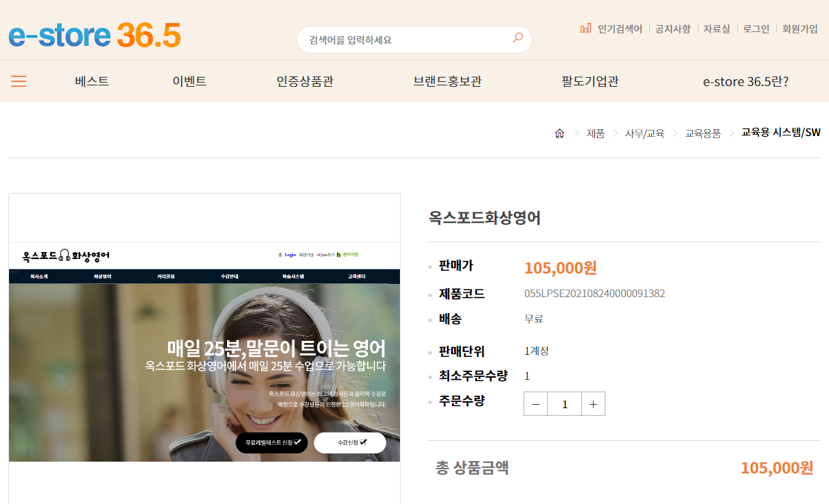Click the popular keywords chart icon

pos(585,28)
